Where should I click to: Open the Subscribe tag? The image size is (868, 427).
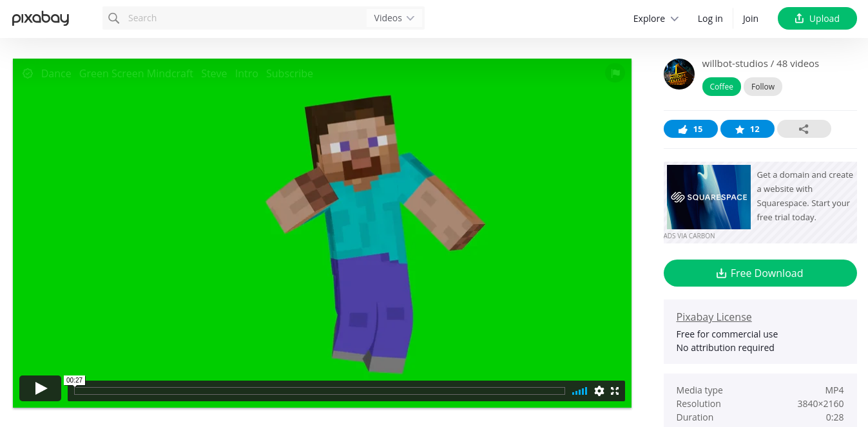(289, 73)
